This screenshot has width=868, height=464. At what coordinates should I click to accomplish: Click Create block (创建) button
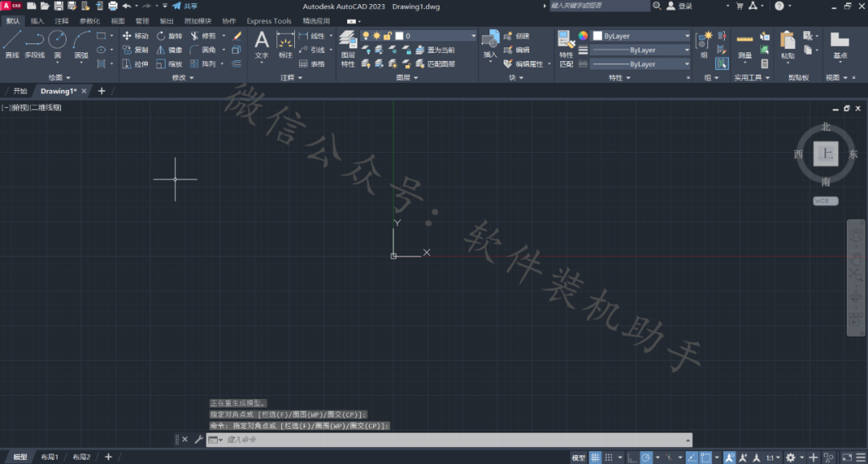pyautogui.click(x=517, y=35)
